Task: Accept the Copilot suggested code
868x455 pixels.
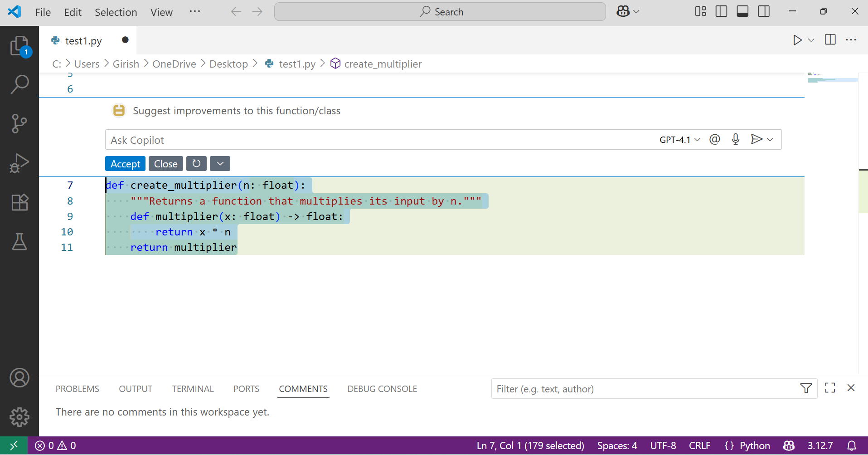Action: coord(125,163)
